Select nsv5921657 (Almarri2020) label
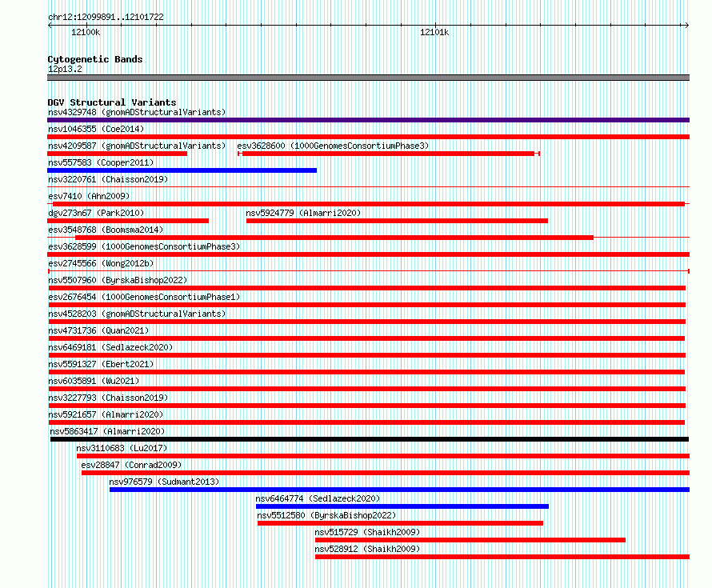Screen dimensions: 712x588 106,414
